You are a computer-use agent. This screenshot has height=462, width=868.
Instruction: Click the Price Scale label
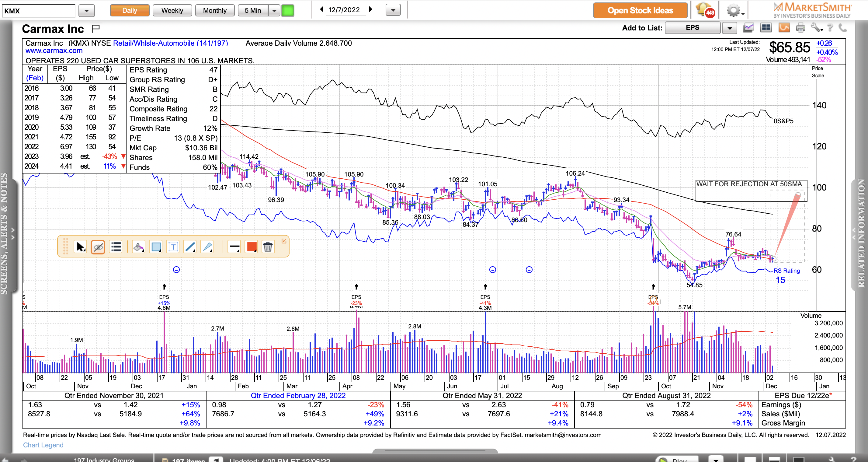point(818,72)
